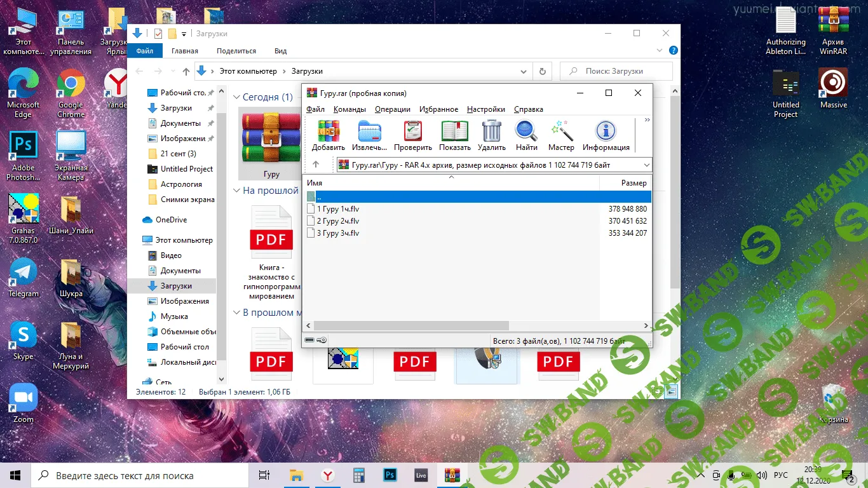This screenshot has height=488, width=868.
Task: Click the Извлечь (Extract) toolbar icon
Action: tap(369, 135)
